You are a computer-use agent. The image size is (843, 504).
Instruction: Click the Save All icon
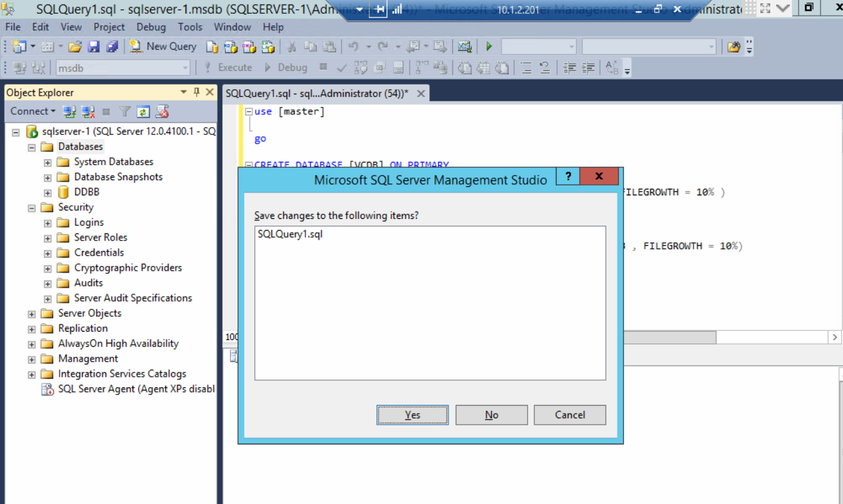(x=112, y=47)
